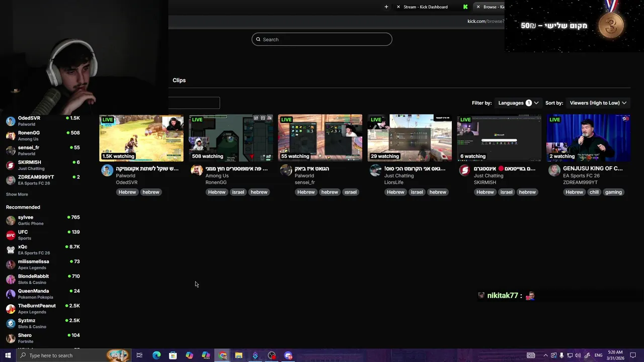644x362 pixels.
Task: Open notification center icon
Action: [633, 355]
